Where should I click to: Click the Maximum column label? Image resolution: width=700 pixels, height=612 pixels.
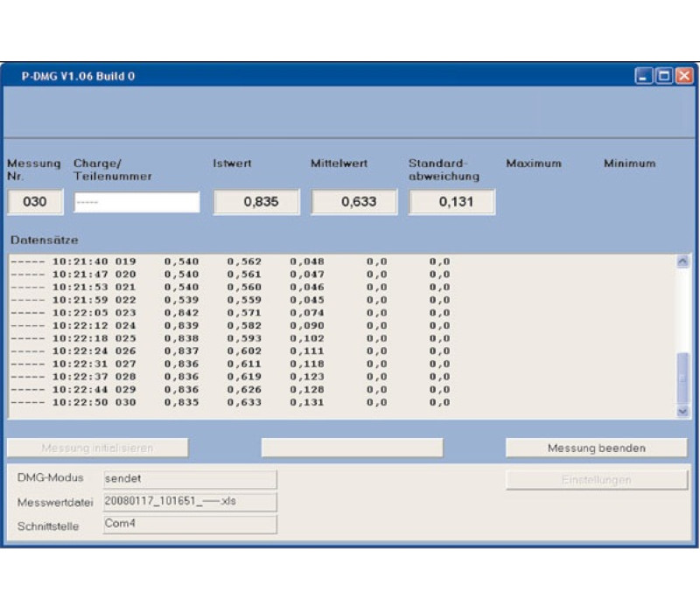[x=534, y=163]
